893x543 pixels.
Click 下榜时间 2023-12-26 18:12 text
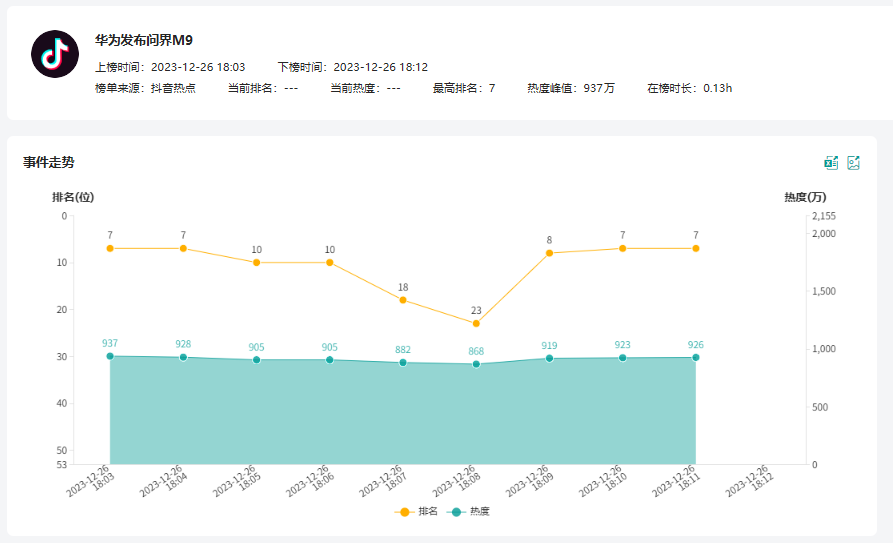point(353,67)
